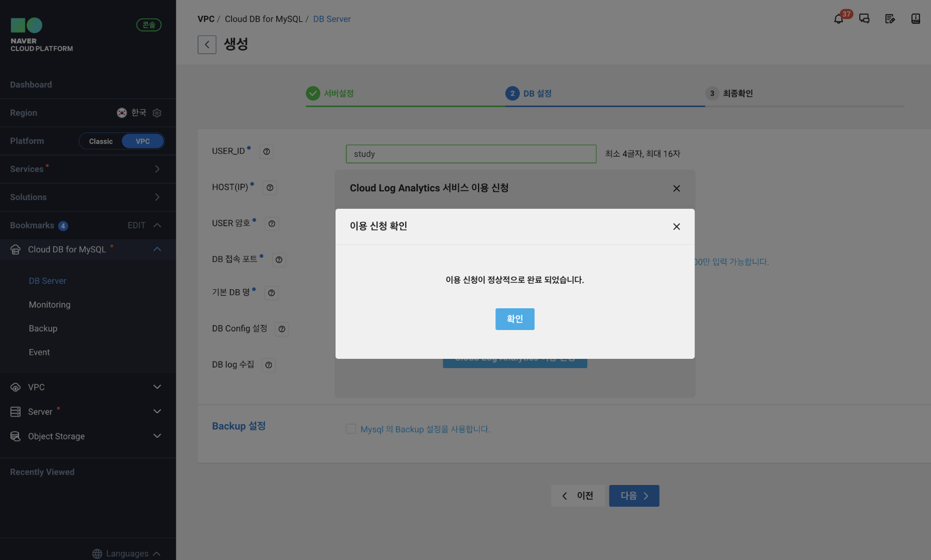Switch platform to Classic
The height and width of the screenshot is (560, 931).
tap(101, 141)
